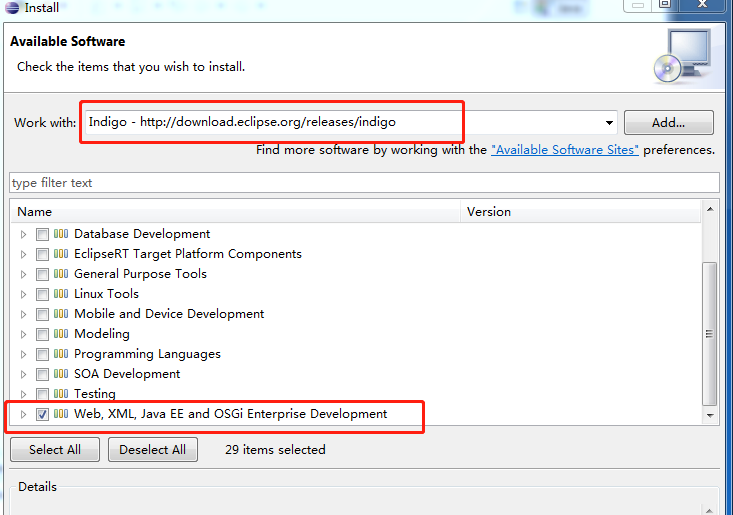Click the Select All button

point(55,450)
